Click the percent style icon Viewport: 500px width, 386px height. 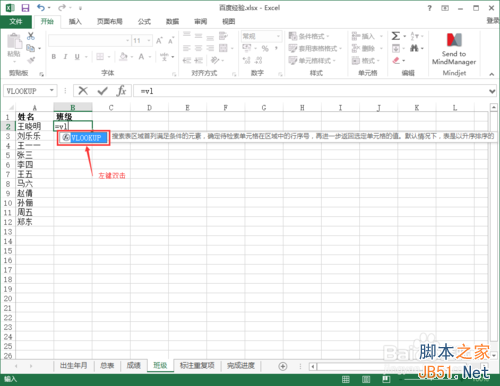(x=265, y=48)
